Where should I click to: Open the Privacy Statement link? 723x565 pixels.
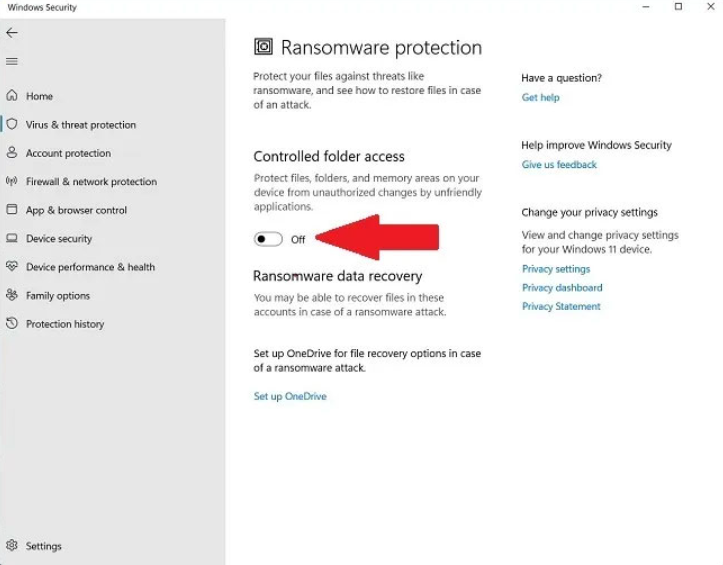[561, 307]
